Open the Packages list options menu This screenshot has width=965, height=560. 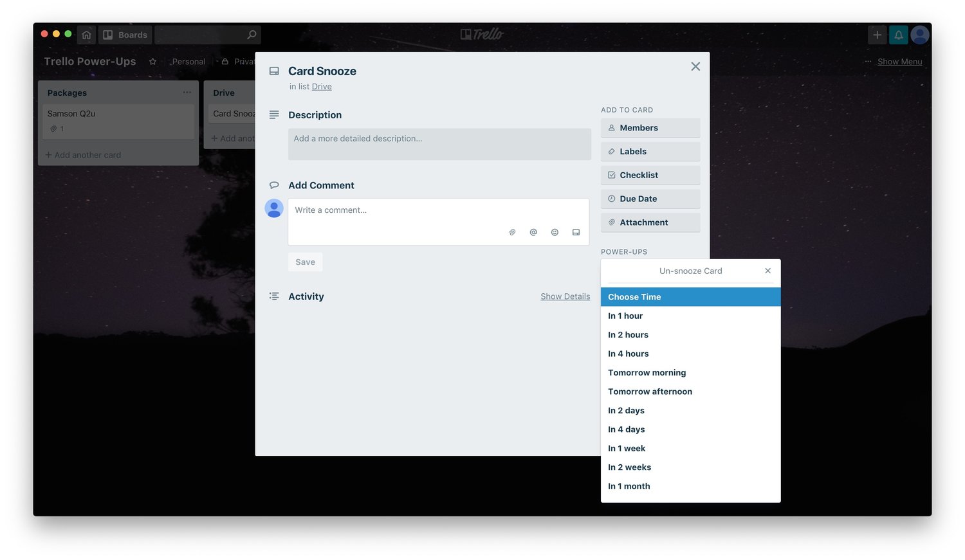pyautogui.click(x=187, y=93)
